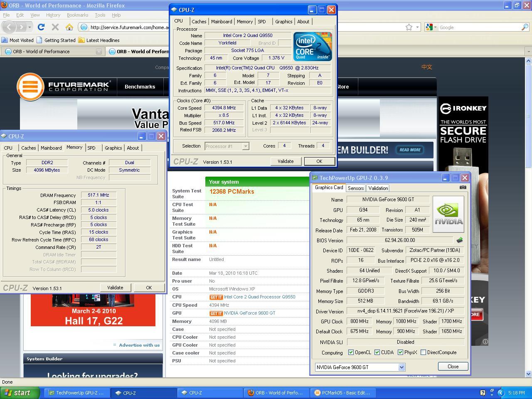The width and height of the screenshot is (532, 399).
Task: Click Benchmarks in Futuremark navigation
Action: pyautogui.click(x=140, y=87)
